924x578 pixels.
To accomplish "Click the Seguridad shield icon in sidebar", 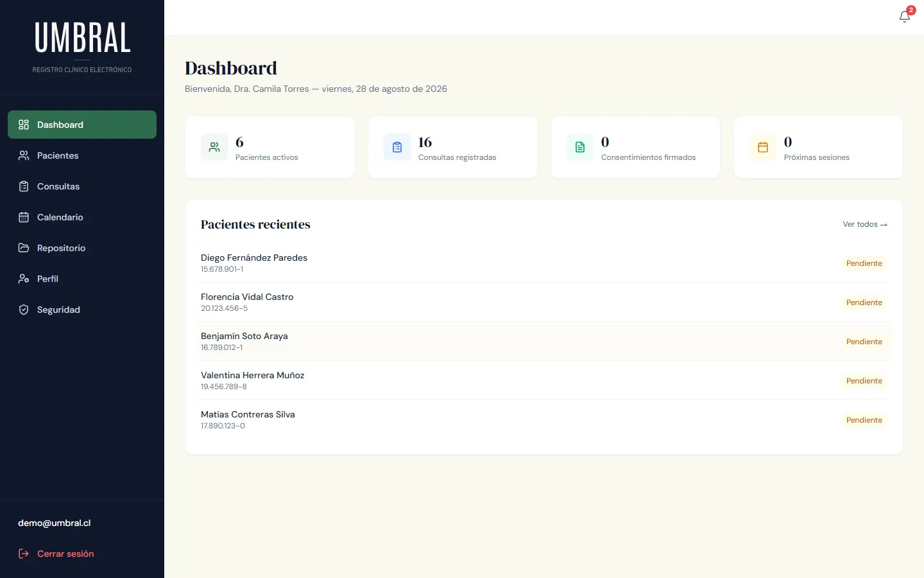I will pos(24,310).
